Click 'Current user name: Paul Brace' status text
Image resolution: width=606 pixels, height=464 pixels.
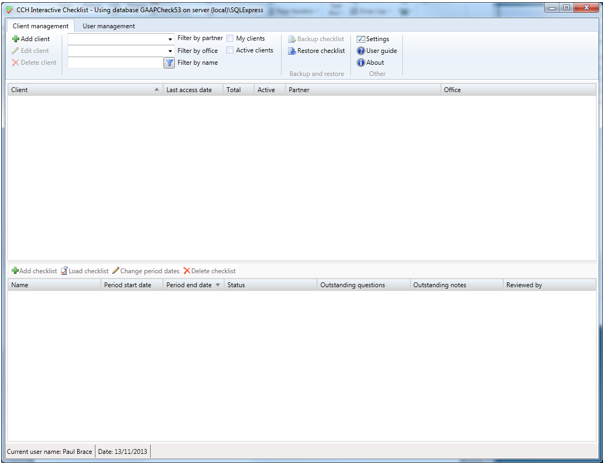tap(49, 452)
